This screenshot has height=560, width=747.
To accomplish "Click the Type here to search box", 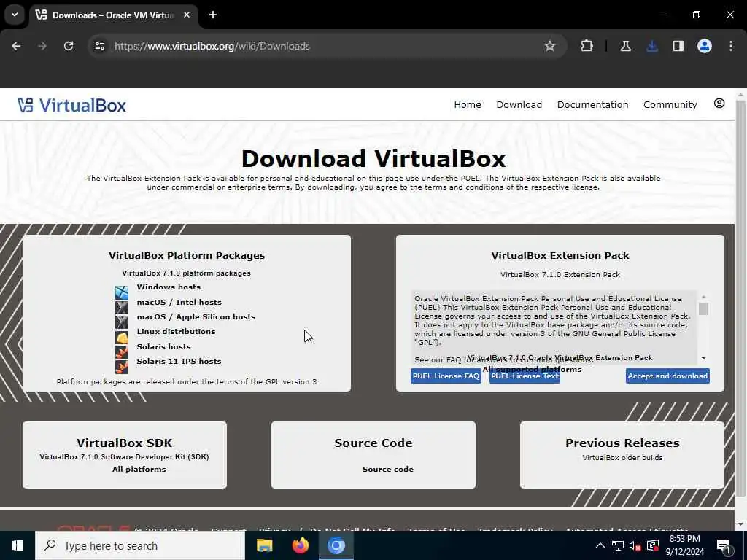I will click(x=140, y=545).
